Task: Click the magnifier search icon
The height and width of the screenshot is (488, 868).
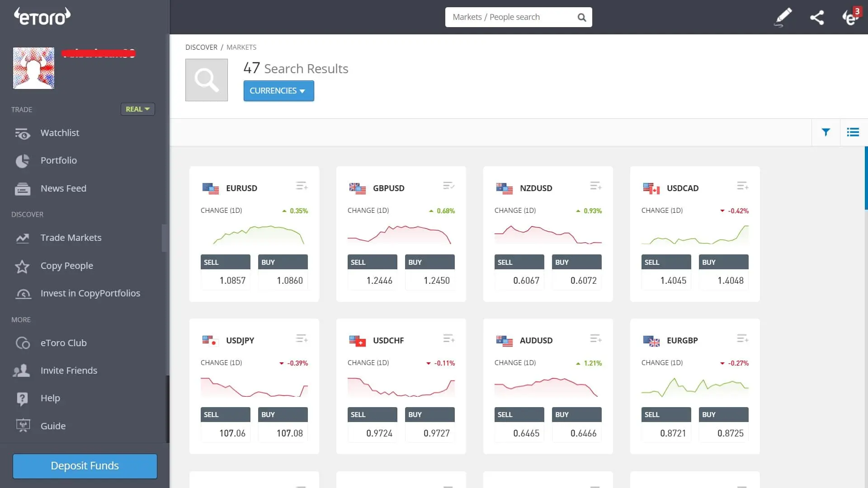Action: (582, 17)
